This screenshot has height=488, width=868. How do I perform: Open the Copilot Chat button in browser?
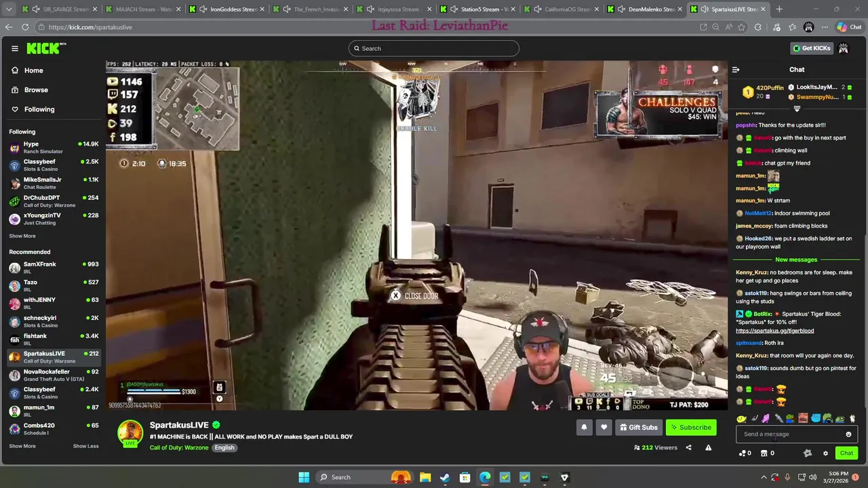[848, 27]
